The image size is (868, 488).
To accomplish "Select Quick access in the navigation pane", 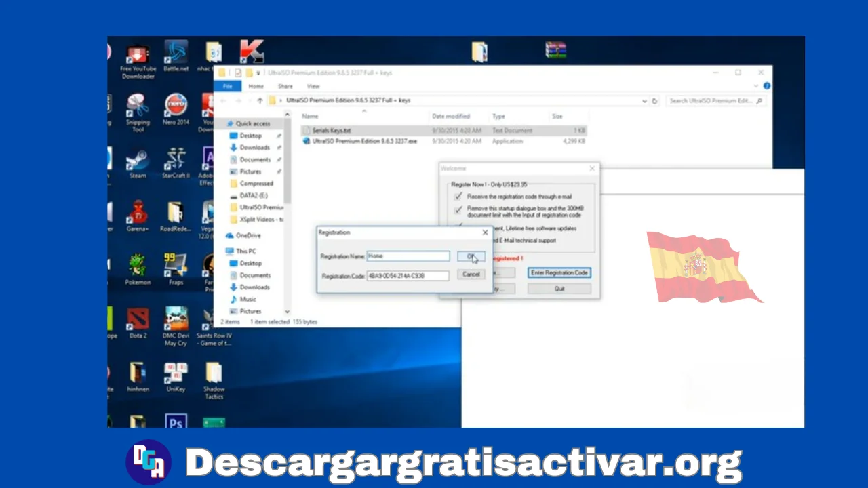I will [252, 124].
